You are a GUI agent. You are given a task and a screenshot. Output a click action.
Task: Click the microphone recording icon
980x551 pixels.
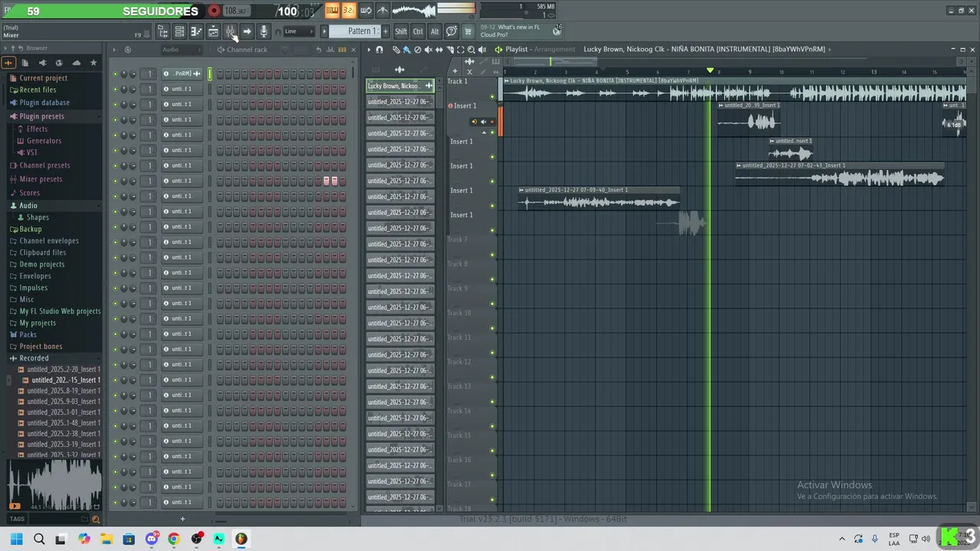263,31
